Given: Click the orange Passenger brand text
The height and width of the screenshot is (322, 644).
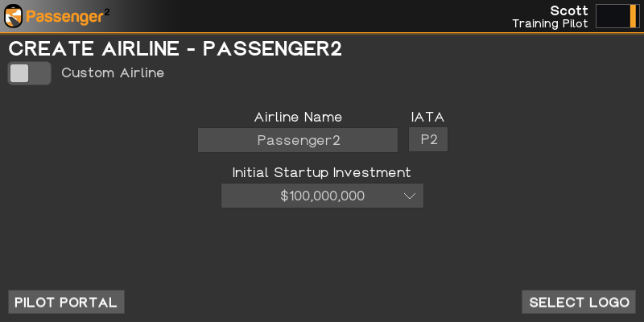Looking at the screenshot, I should pyautogui.click(x=64, y=16).
